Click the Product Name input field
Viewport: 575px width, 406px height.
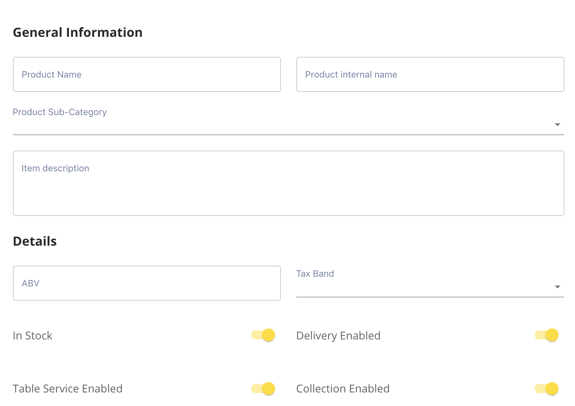[x=147, y=74]
